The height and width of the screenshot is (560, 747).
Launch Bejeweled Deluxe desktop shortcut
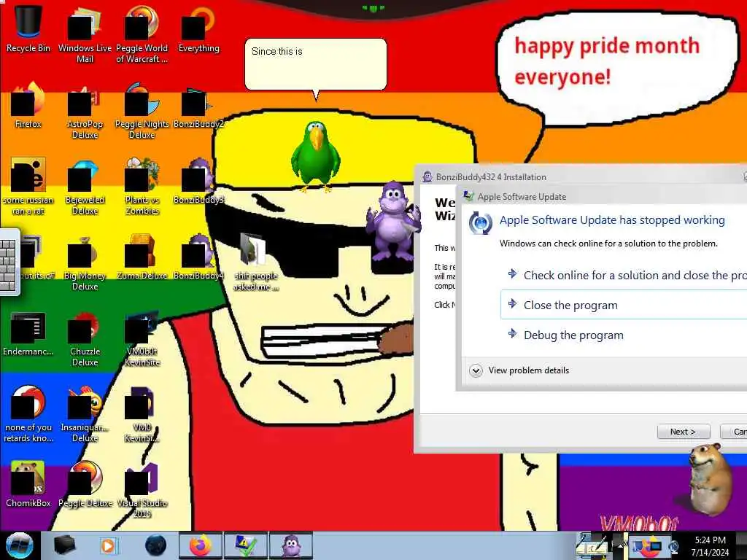(x=85, y=186)
